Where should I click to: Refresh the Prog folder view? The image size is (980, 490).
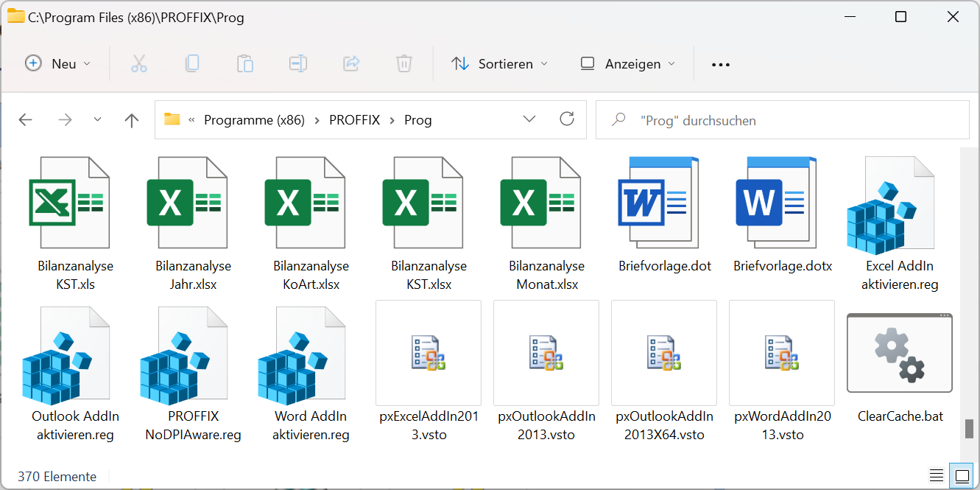(567, 119)
